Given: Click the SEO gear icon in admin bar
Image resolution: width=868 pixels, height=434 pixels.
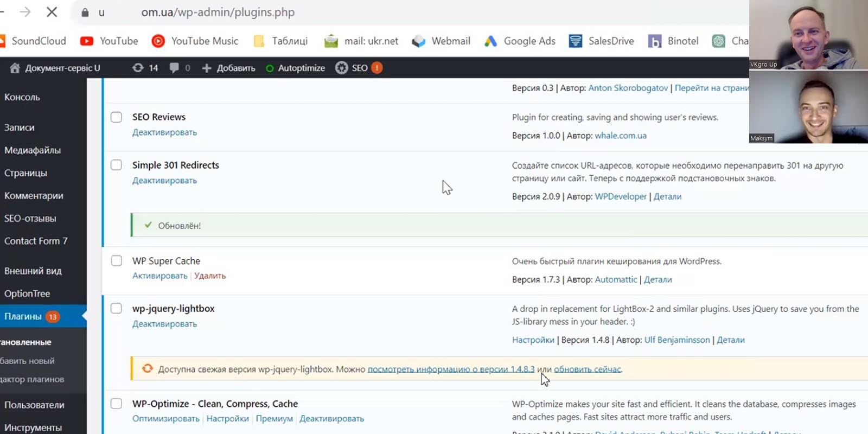Looking at the screenshot, I should [x=342, y=68].
